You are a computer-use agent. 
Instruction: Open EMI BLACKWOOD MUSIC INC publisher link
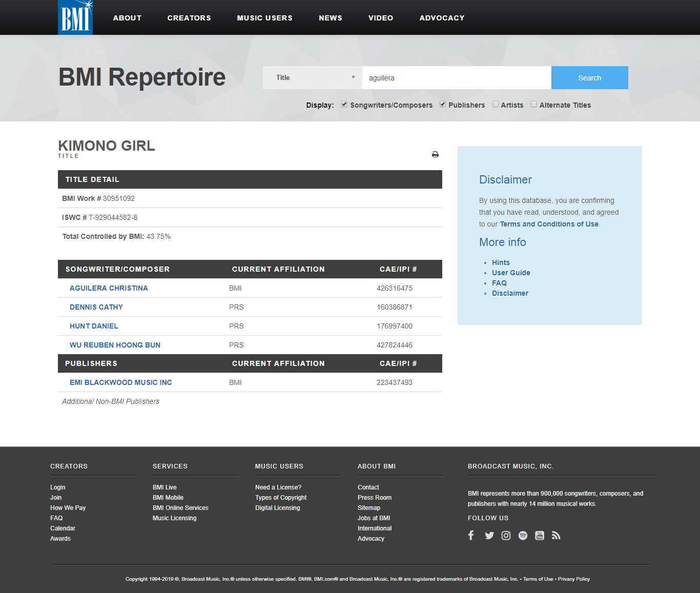pos(121,382)
